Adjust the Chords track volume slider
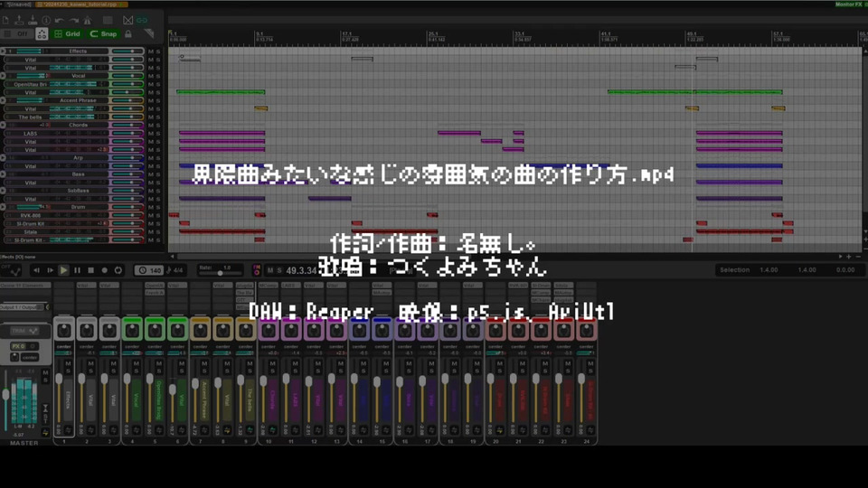This screenshot has width=868, height=488. coord(127,125)
